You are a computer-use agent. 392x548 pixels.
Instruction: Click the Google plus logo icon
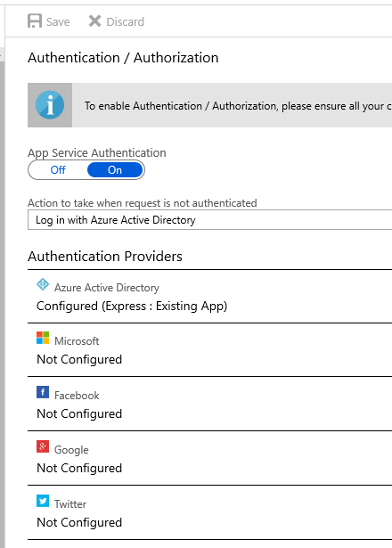(43, 446)
